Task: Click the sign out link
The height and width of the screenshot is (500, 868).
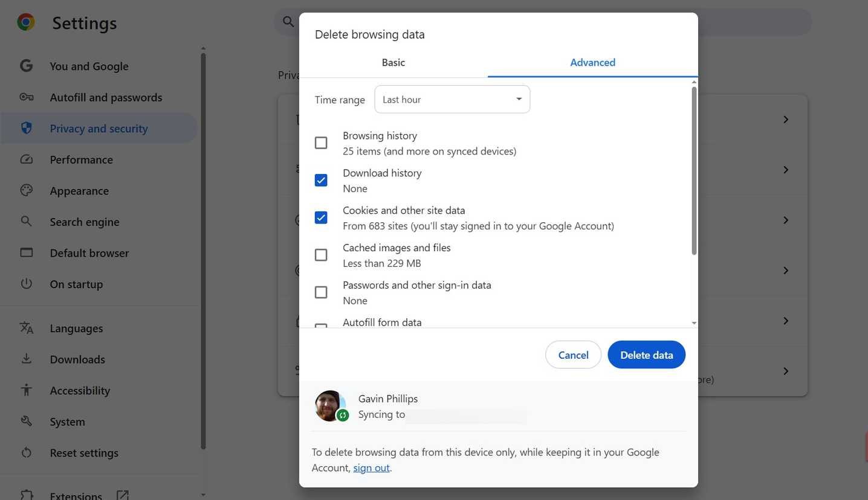Action: tap(371, 467)
